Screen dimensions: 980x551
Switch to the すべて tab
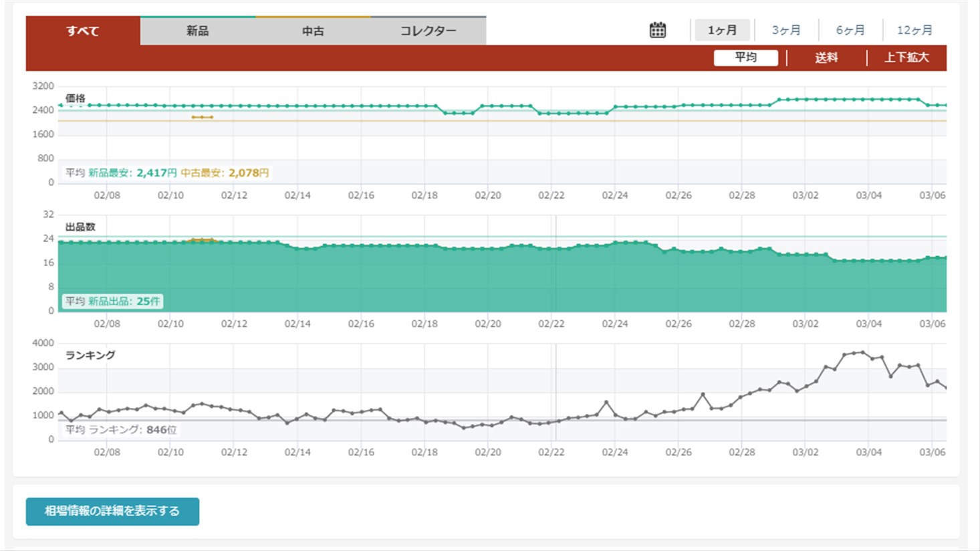pyautogui.click(x=83, y=31)
